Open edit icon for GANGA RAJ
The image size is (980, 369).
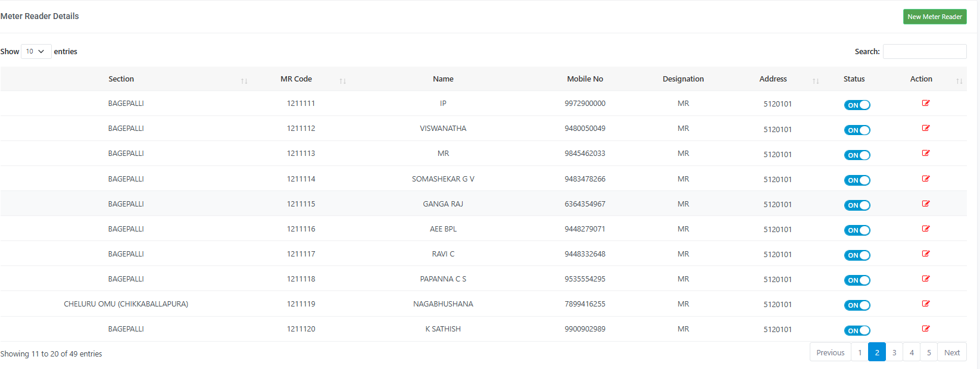tap(926, 204)
